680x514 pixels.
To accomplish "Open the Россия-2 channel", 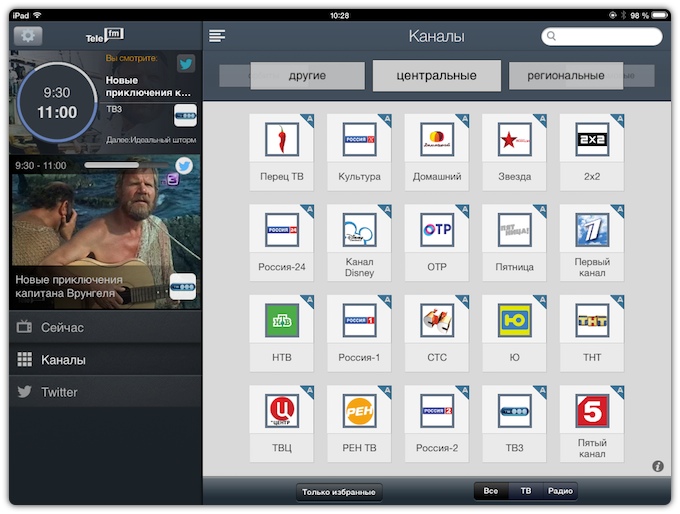I will 437,423.
